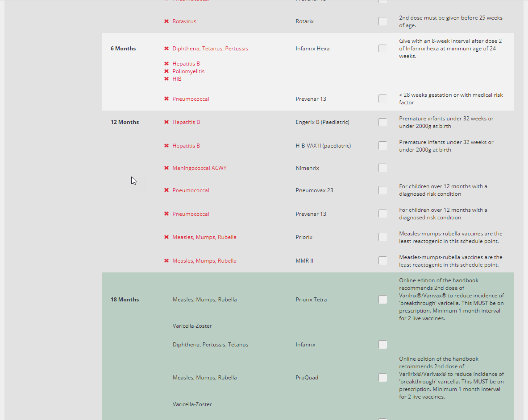This screenshot has width=528, height=420.
Task: Click the '2nd dose must be given before 25 weeks' note
Action: point(451,21)
